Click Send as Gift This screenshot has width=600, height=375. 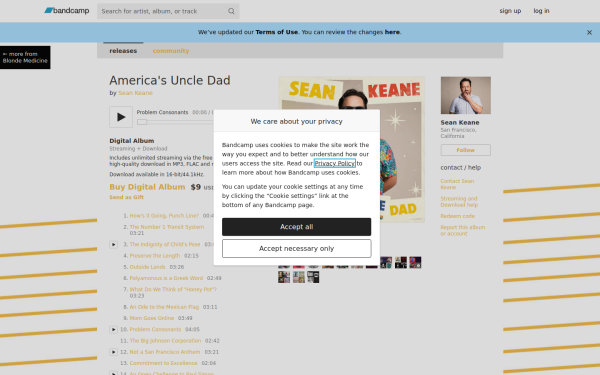126,197
